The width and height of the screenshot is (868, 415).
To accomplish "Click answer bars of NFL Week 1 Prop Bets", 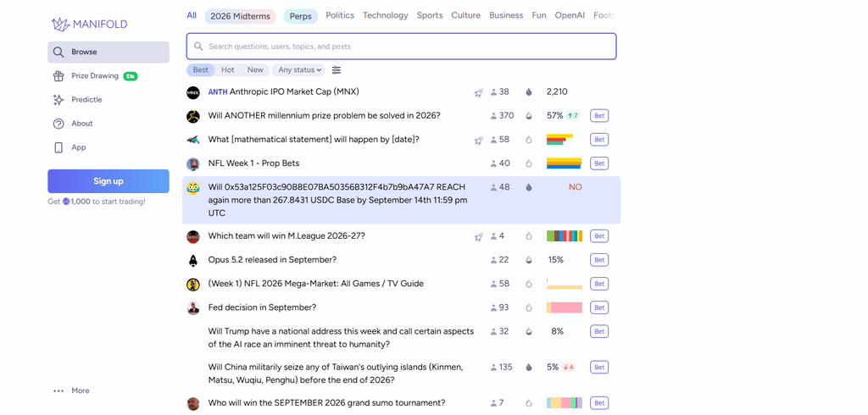I will (x=564, y=163).
